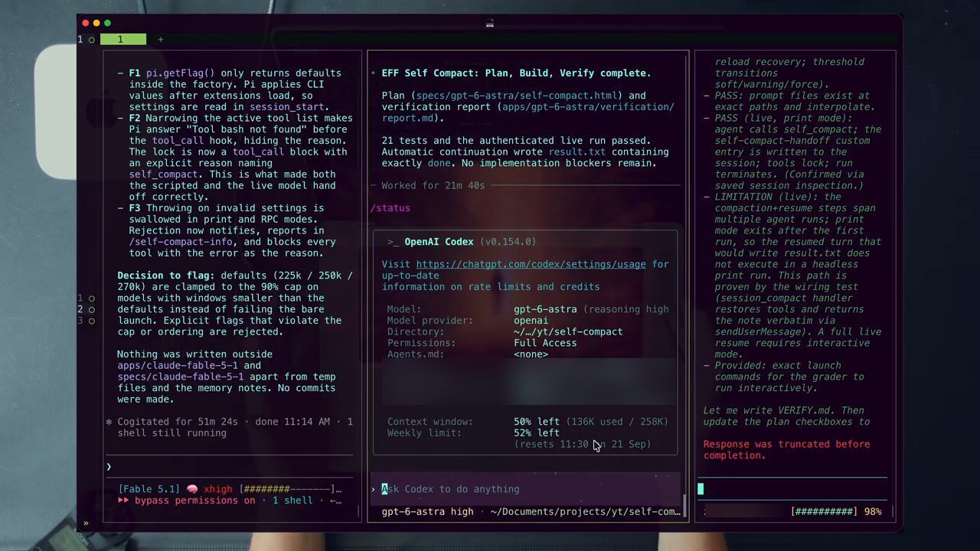Click the ~/…/yt/self-compact directory value
980x551 pixels.
(568, 331)
